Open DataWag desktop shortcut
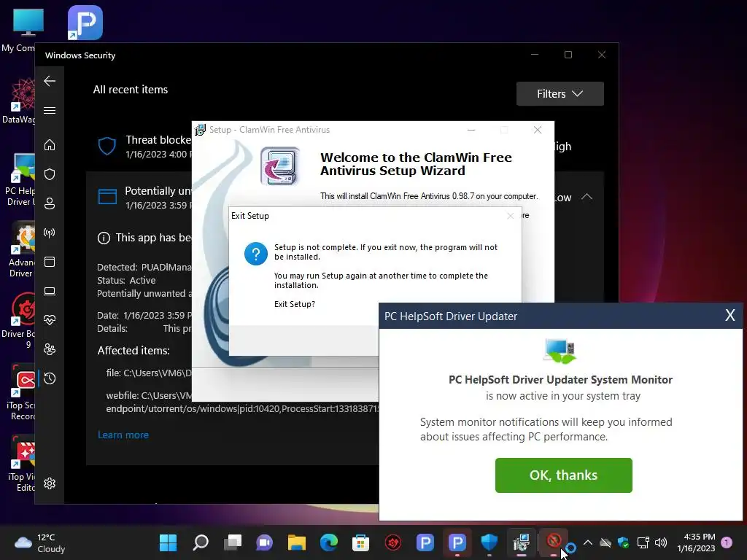The image size is (747, 560). click(20, 101)
